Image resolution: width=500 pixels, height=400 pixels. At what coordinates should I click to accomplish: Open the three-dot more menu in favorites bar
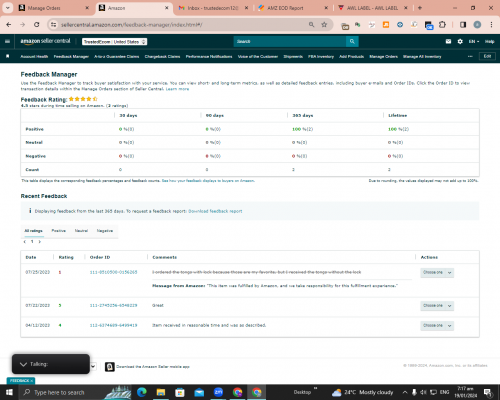[470, 56]
